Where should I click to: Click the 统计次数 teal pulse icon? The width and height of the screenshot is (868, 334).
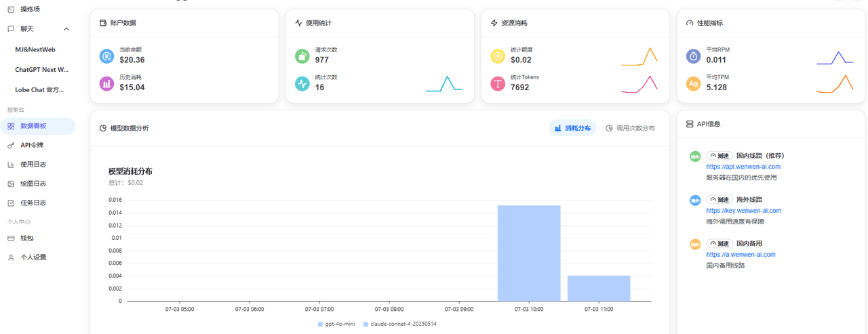click(302, 83)
